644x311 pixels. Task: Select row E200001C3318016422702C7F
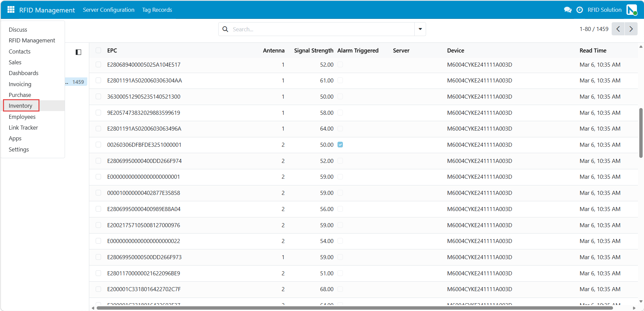(x=98, y=289)
